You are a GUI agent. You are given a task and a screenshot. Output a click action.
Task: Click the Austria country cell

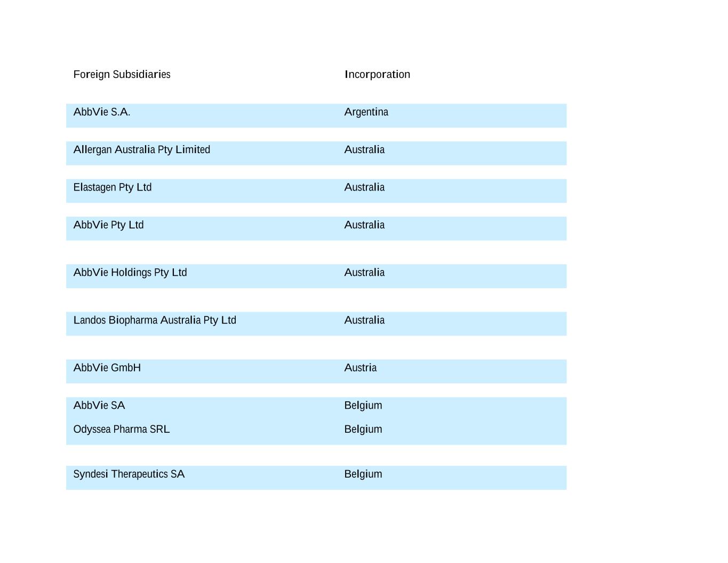pyautogui.click(x=360, y=368)
